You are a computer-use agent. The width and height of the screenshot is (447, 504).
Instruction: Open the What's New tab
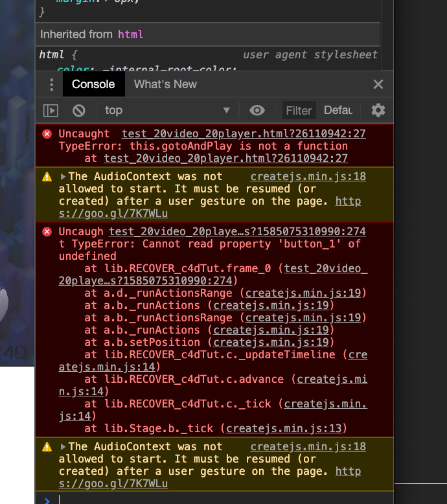coord(165,84)
